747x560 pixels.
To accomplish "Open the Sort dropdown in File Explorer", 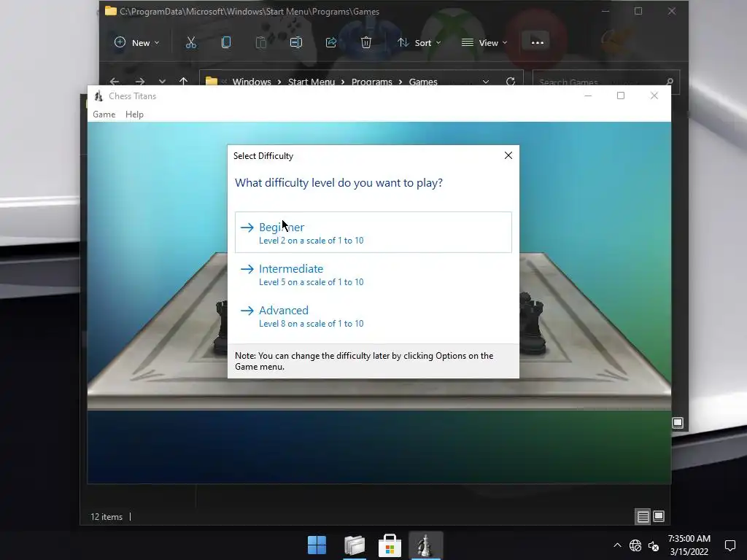I will [419, 42].
